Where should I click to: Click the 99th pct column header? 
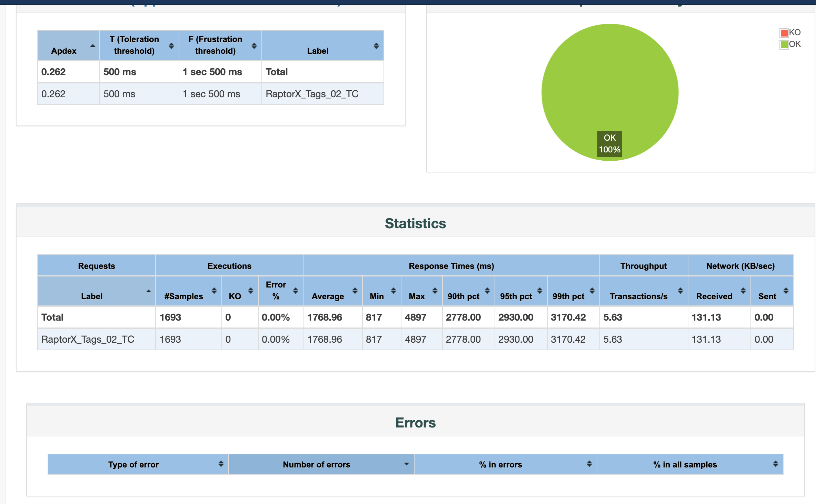point(568,296)
